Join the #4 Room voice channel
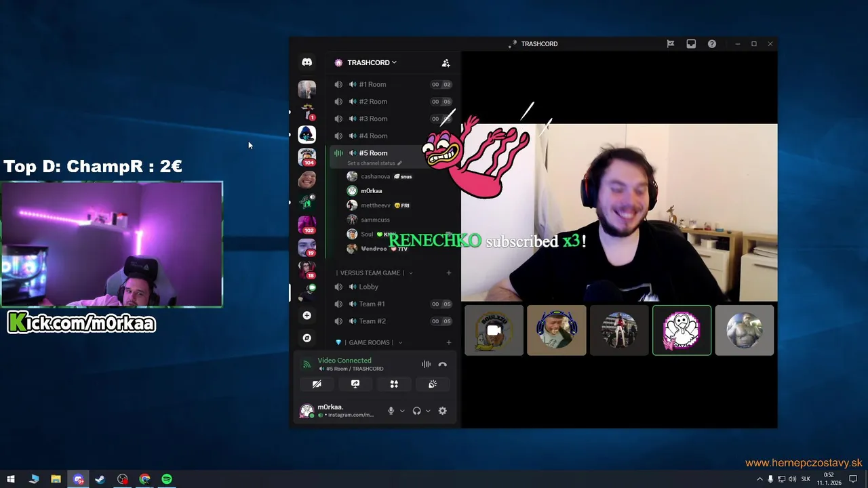The image size is (868, 488). click(x=393, y=136)
